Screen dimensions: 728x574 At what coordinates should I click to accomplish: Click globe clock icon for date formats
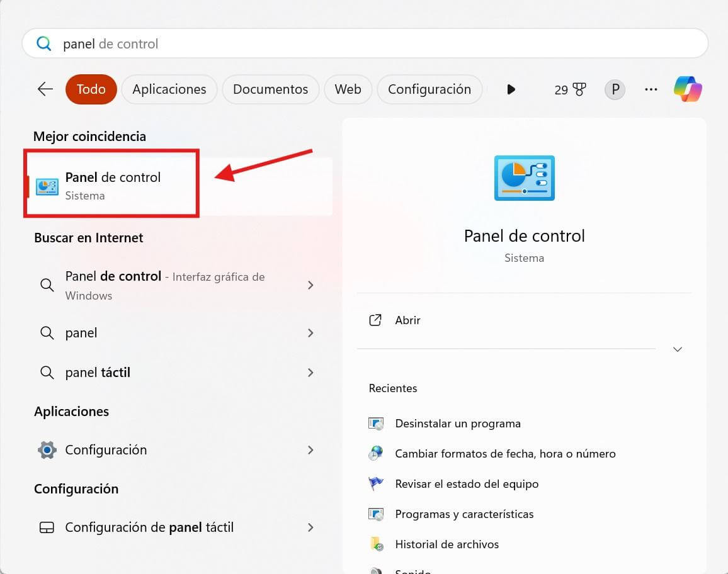(376, 453)
